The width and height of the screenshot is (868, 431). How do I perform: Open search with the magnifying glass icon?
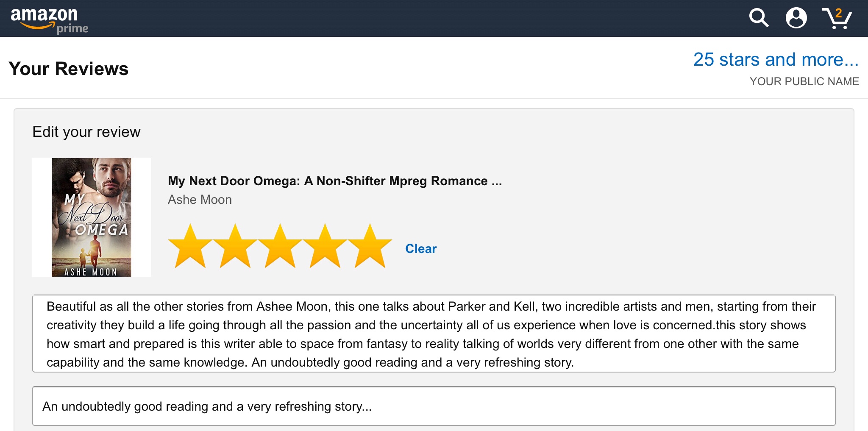click(758, 18)
